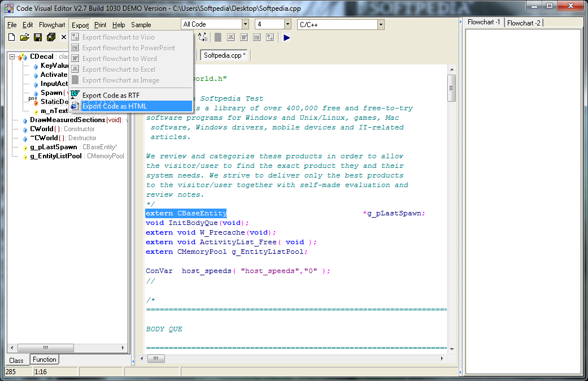
Task: Switch to the Function tab
Action: (x=44, y=359)
